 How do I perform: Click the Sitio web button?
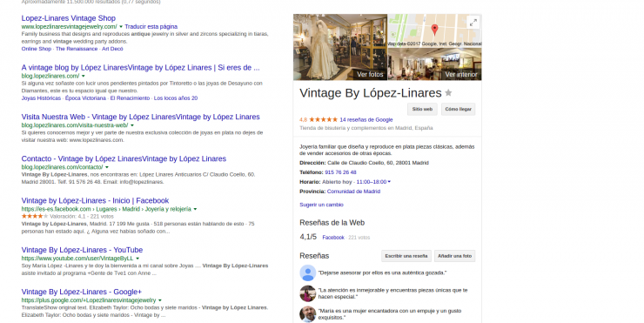tap(422, 110)
